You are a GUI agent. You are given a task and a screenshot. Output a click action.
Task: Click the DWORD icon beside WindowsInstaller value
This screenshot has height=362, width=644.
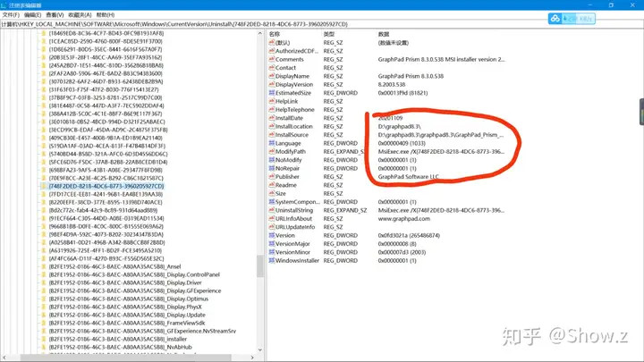[272, 260]
